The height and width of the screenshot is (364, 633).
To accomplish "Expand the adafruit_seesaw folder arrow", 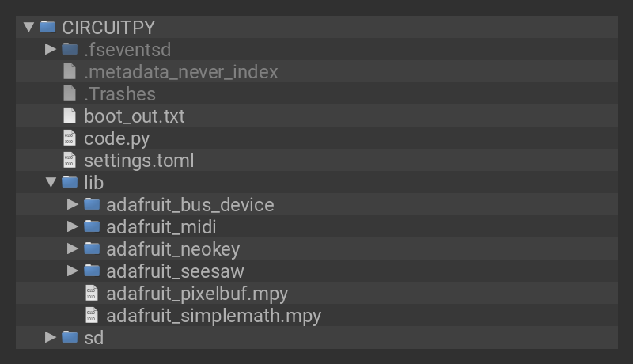I will [x=73, y=271].
